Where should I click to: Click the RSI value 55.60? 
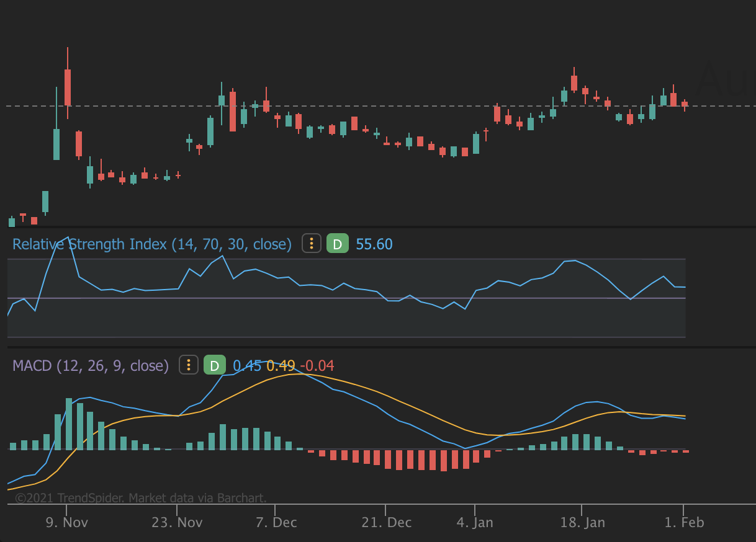[374, 244]
